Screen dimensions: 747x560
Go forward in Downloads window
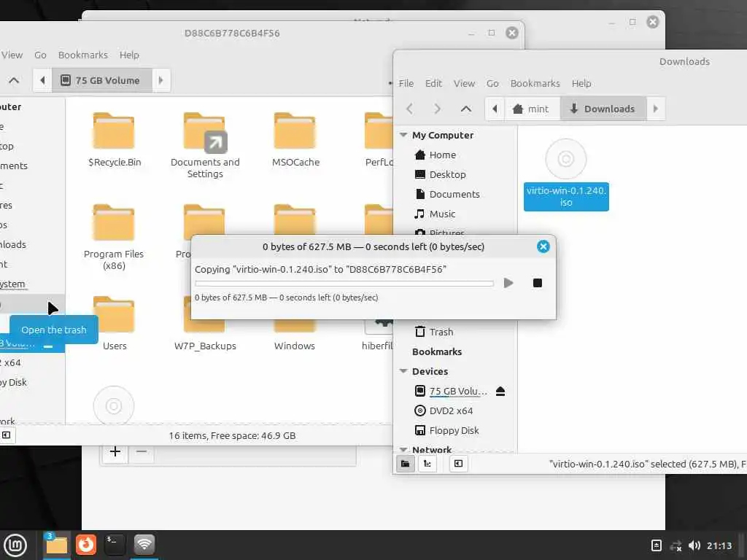[438, 109]
